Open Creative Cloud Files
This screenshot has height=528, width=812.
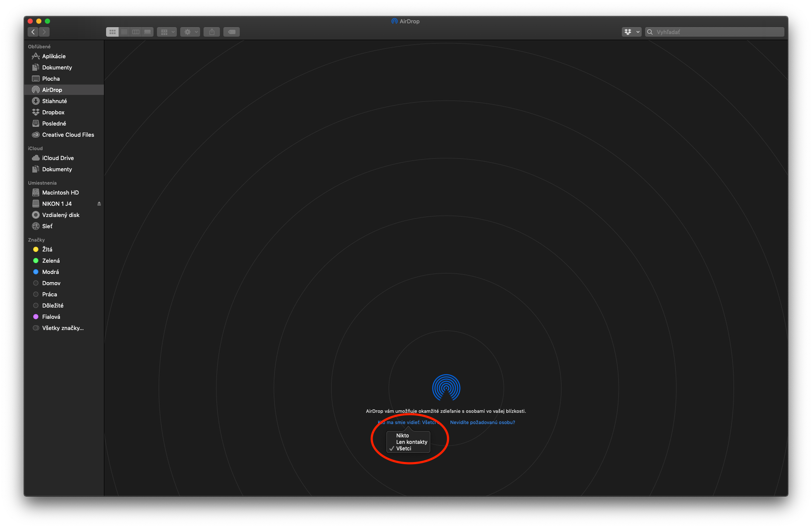64,135
